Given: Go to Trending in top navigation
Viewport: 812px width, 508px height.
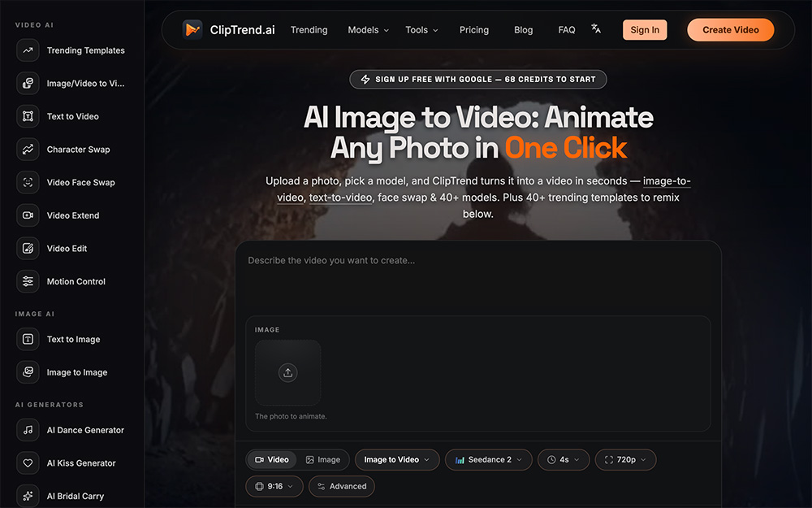Looking at the screenshot, I should point(309,30).
